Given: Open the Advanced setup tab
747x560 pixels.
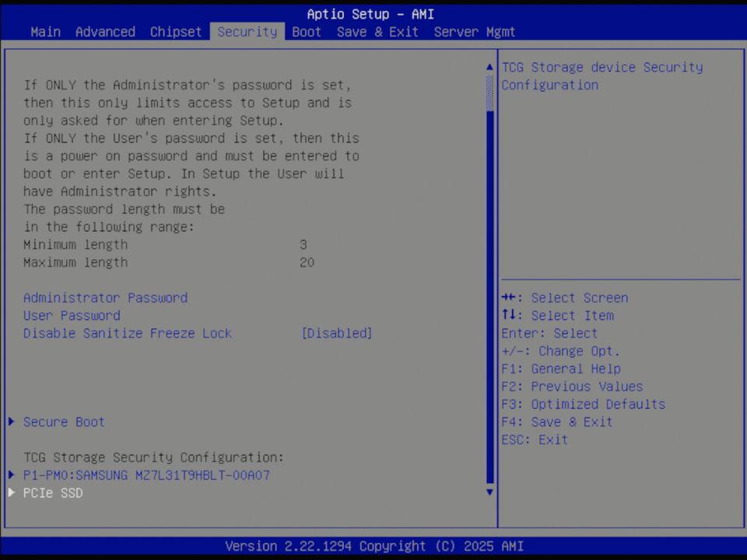Looking at the screenshot, I should click(104, 32).
